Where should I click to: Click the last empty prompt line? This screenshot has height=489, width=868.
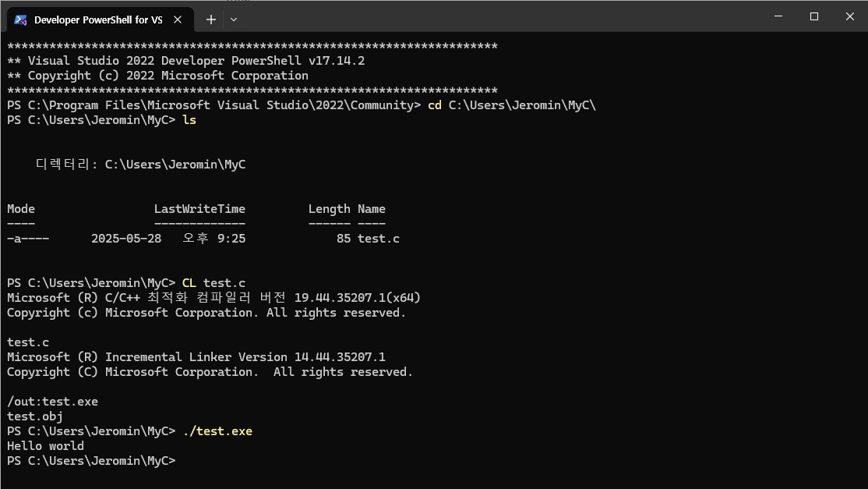click(91, 461)
